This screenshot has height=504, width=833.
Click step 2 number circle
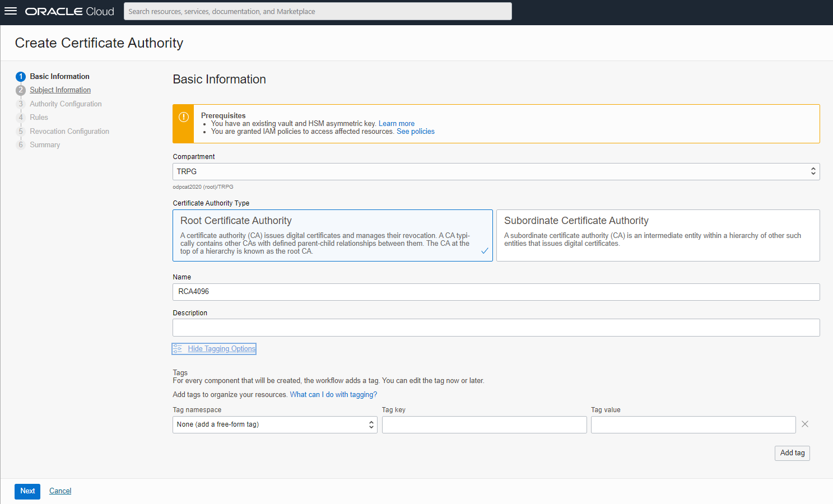click(x=21, y=90)
